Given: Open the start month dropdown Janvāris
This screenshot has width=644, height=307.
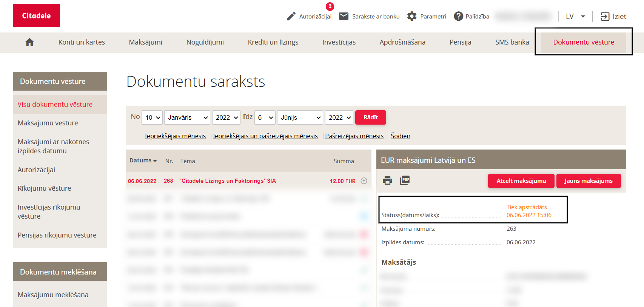Looking at the screenshot, I should (187, 117).
